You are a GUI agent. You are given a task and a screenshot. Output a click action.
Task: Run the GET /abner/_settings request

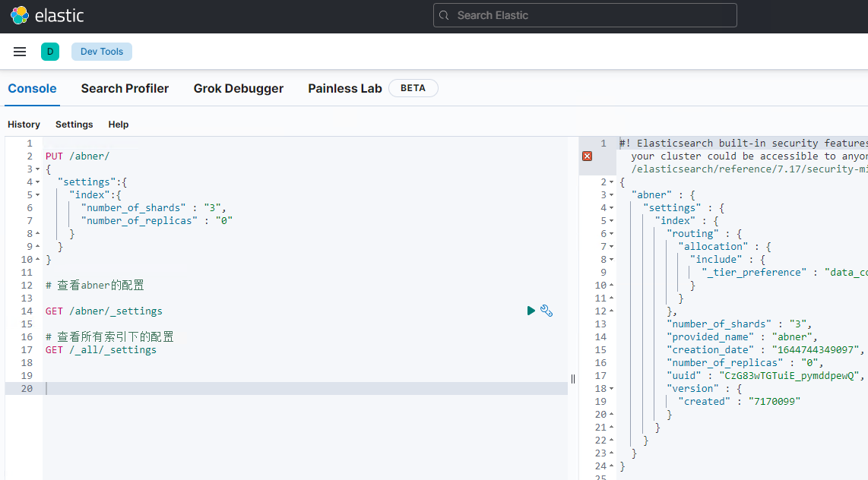(x=531, y=311)
